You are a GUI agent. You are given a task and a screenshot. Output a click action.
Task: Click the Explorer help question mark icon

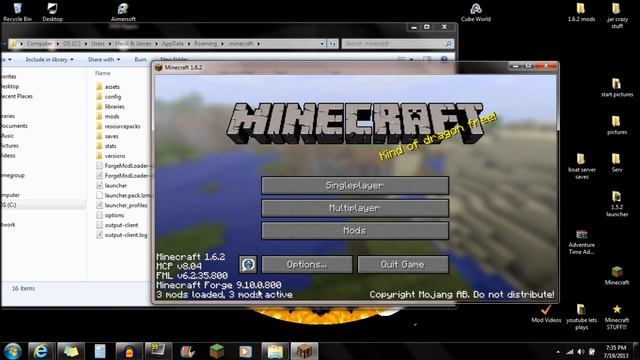coord(444,60)
